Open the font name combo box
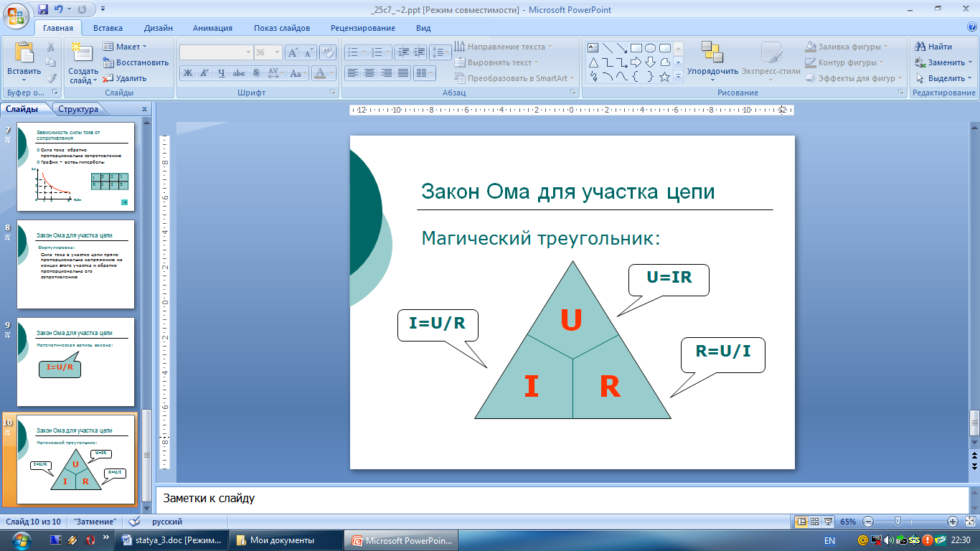Viewport: 980px width, 551px height. tap(216, 52)
